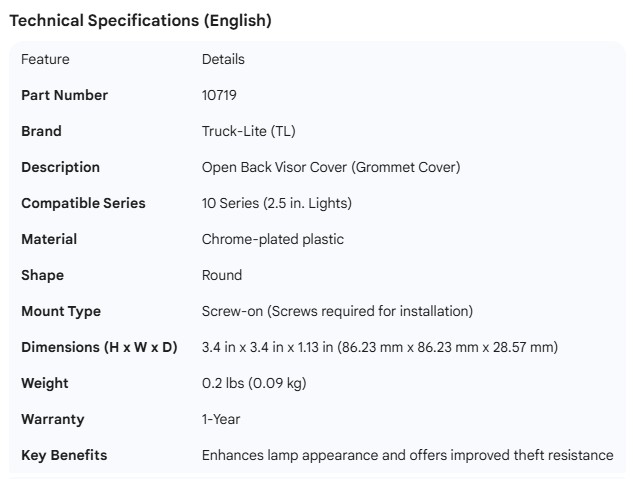Click the Dimensions (H x W x D) label

click(x=99, y=347)
